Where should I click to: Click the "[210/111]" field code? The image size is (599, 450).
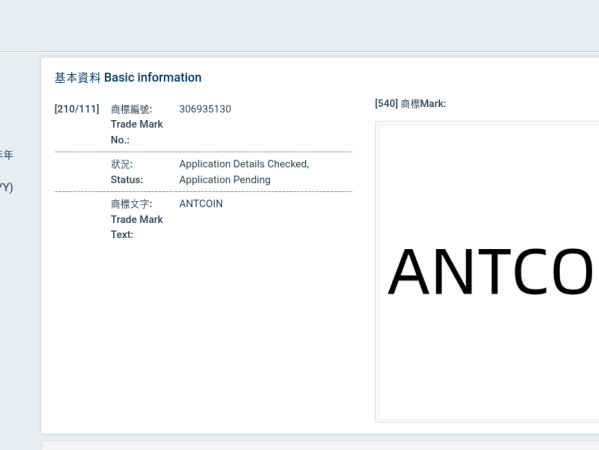77,109
